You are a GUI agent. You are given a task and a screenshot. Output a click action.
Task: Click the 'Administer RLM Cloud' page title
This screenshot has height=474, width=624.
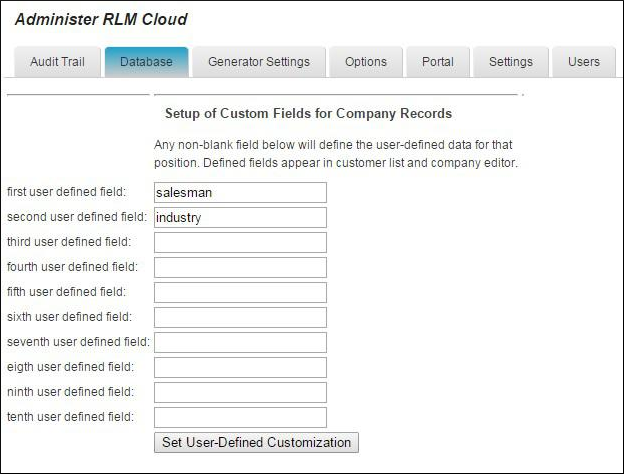pos(101,19)
